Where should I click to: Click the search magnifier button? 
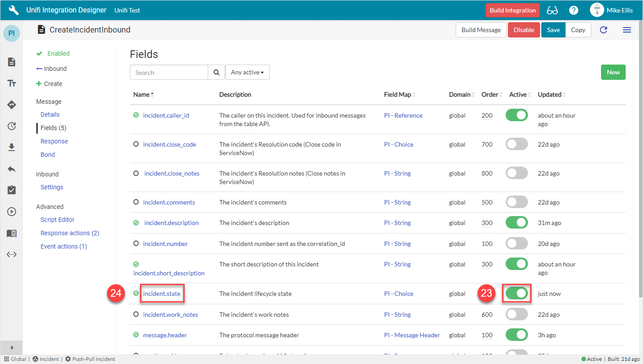coord(216,72)
